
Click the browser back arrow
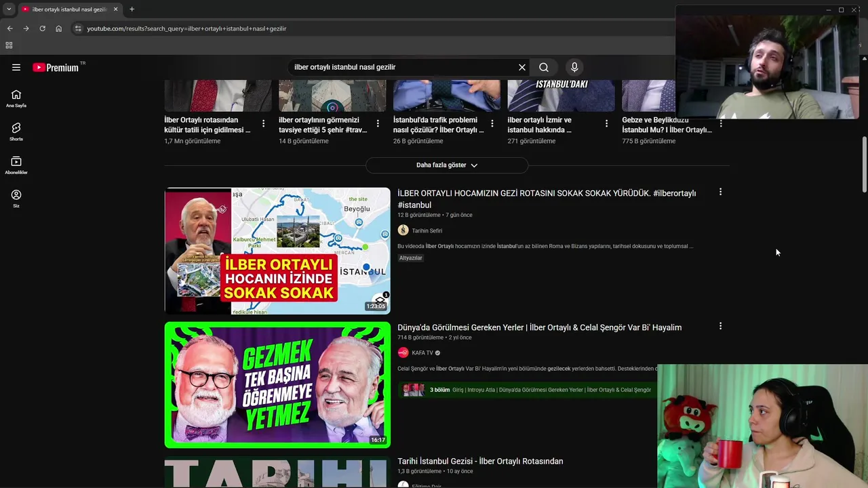pos(9,28)
